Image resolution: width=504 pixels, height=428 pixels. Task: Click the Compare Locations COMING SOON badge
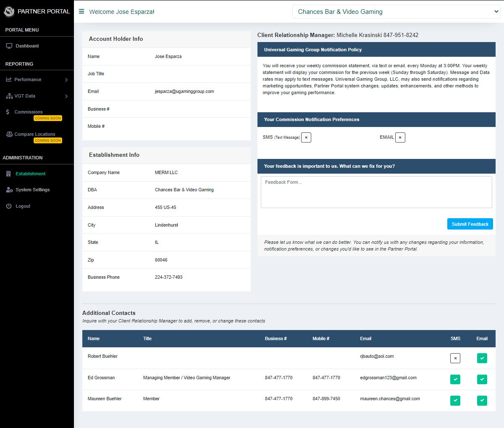[48, 140]
